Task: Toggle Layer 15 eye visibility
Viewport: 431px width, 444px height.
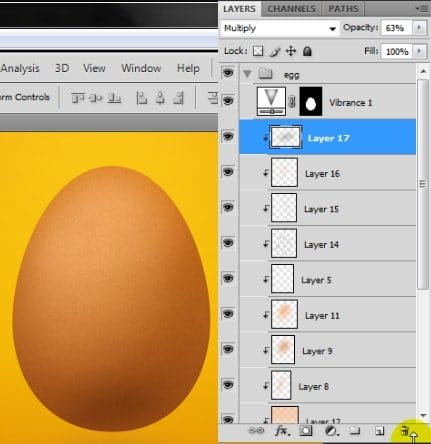Action: pos(228,207)
